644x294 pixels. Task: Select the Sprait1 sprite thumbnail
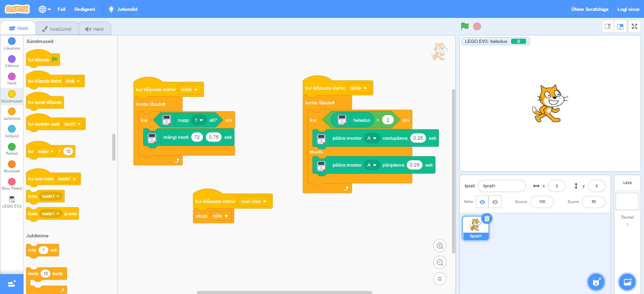pos(476,228)
